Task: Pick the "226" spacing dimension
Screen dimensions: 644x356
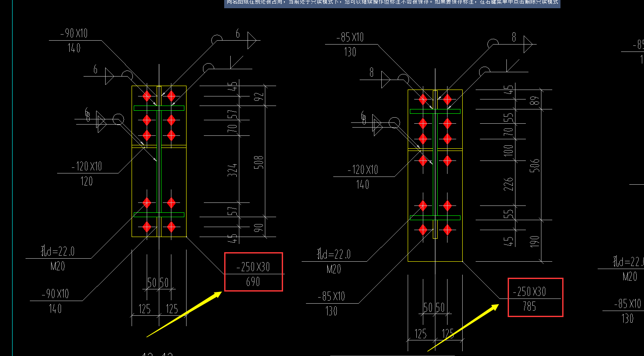Action: click(509, 184)
